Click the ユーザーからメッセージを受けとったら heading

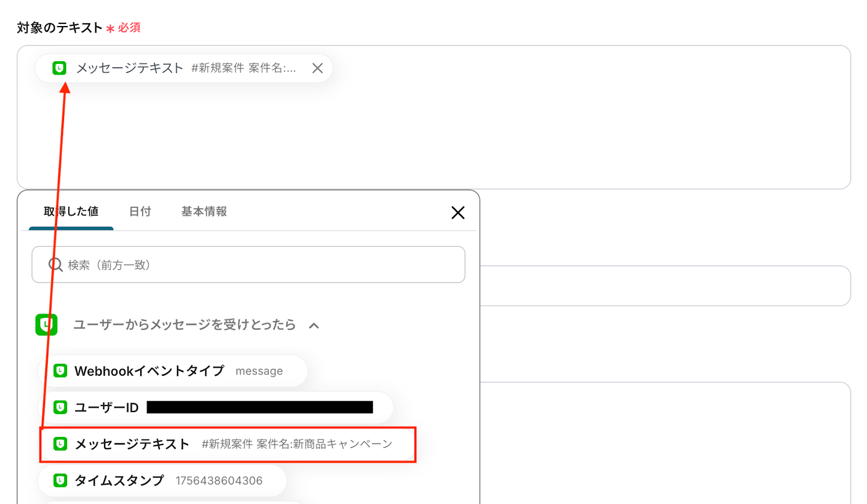click(x=184, y=325)
